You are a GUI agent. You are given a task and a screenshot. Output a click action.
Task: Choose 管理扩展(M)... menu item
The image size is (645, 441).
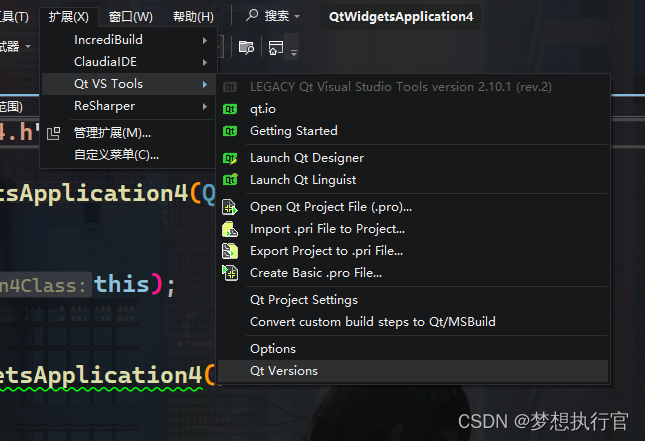pyautogui.click(x=128, y=133)
